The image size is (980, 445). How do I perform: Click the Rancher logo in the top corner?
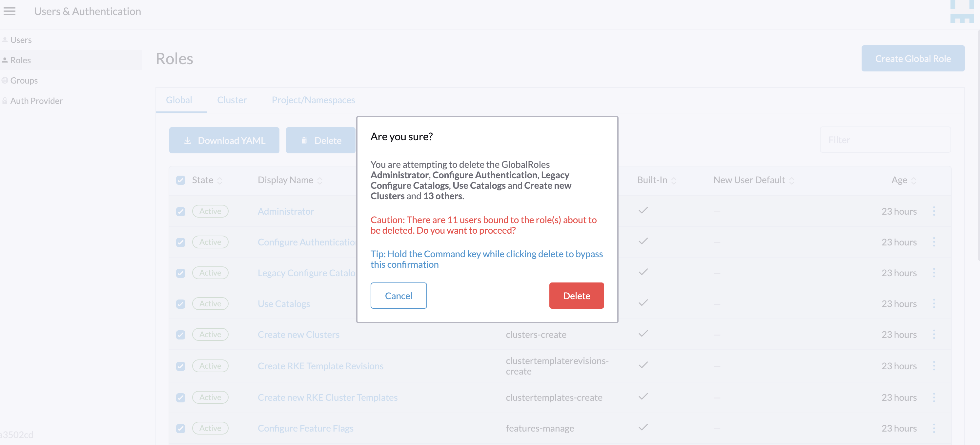point(963,11)
